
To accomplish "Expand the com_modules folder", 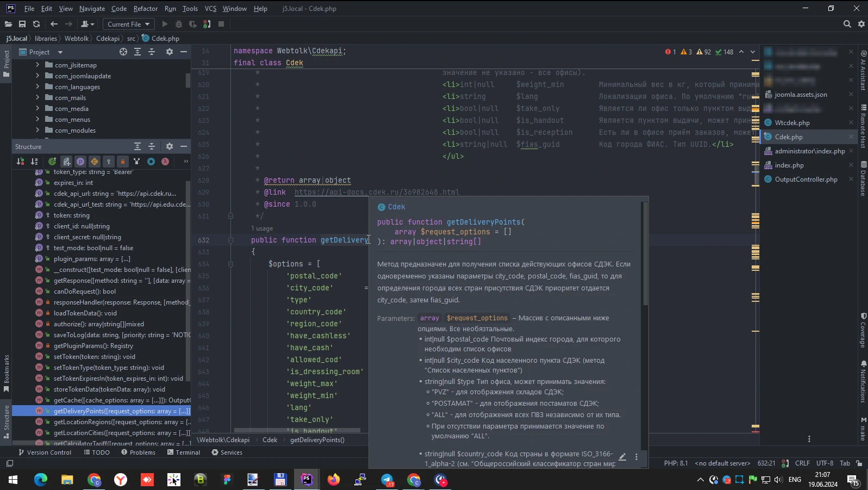I will pyautogui.click(x=38, y=130).
